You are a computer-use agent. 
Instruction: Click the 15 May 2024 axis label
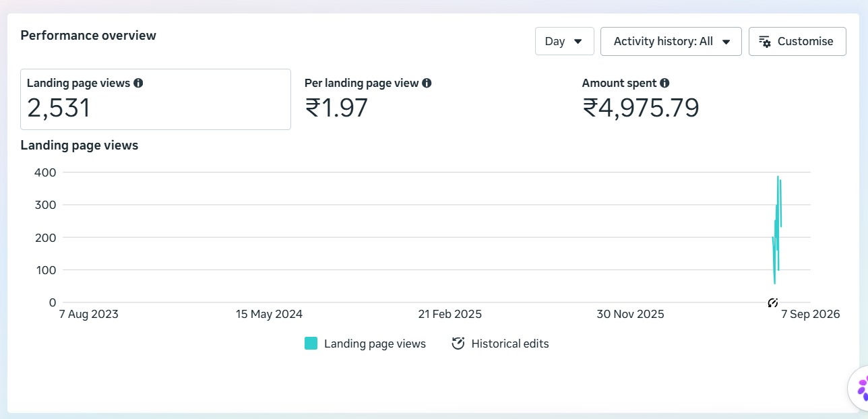pyautogui.click(x=269, y=315)
